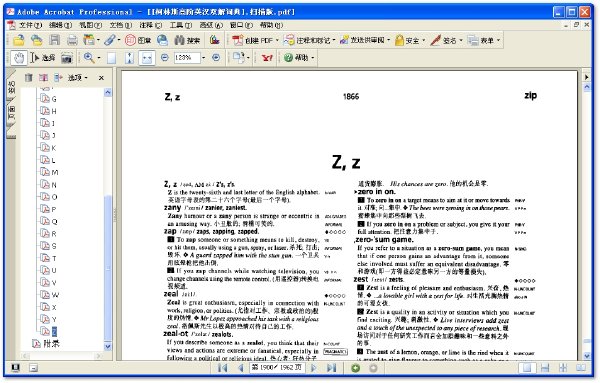Open the 编辑 menu
This screenshot has height=383, width=600.
point(60,25)
